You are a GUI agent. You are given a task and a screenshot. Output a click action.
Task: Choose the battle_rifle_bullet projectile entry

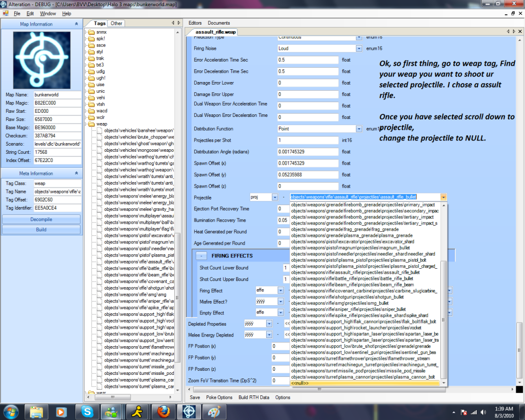(x=365, y=278)
